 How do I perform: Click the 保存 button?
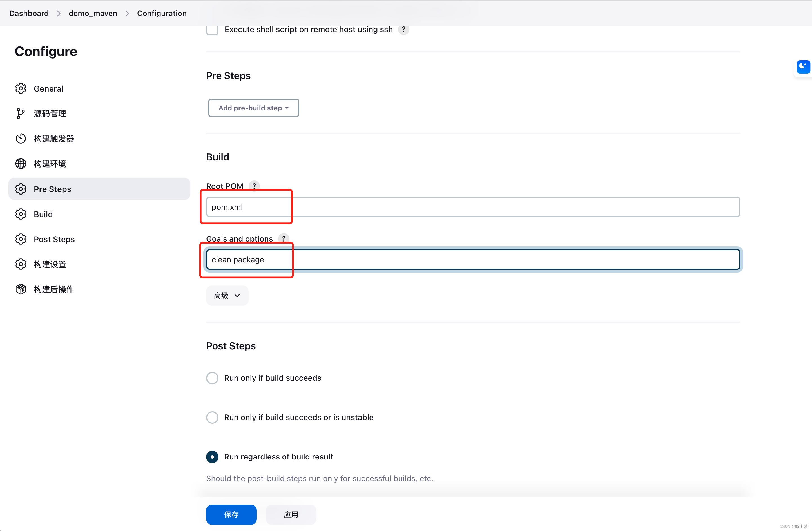click(231, 514)
